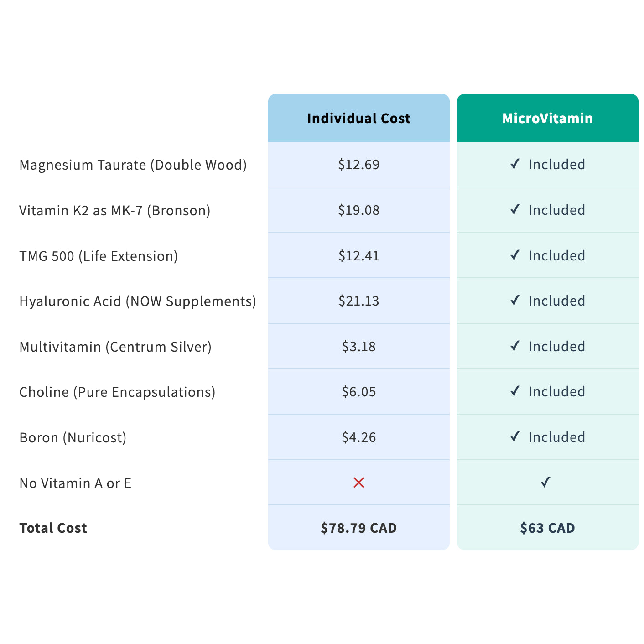Click the No Vitamin A or E checkmark
The image size is (644, 644).
(x=545, y=482)
